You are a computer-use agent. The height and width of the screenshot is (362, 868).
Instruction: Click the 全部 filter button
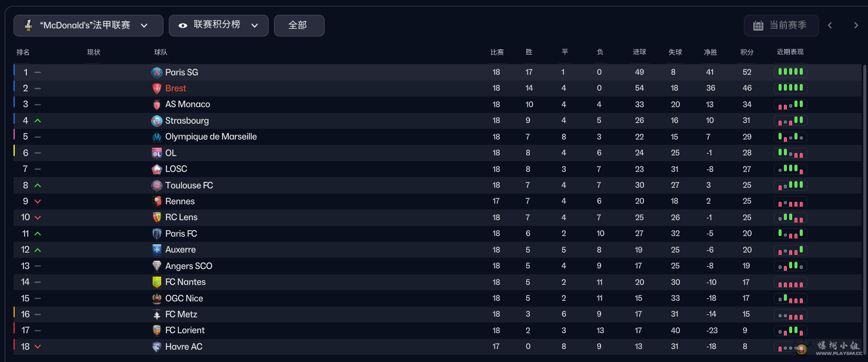(x=299, y=25)
